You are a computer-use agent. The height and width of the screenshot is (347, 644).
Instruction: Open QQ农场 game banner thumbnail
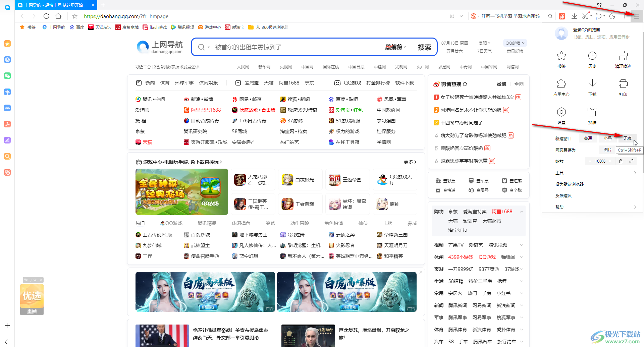(x=181, y=192)
